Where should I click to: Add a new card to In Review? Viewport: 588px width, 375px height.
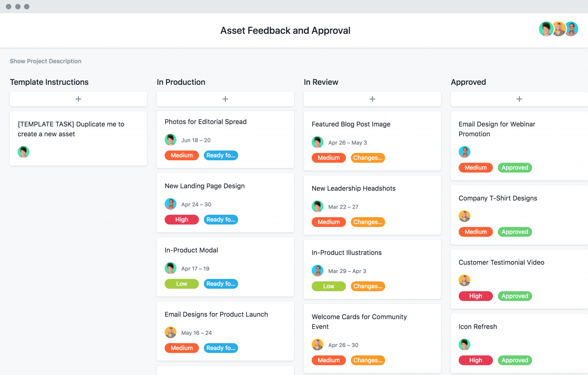point(372,99)
